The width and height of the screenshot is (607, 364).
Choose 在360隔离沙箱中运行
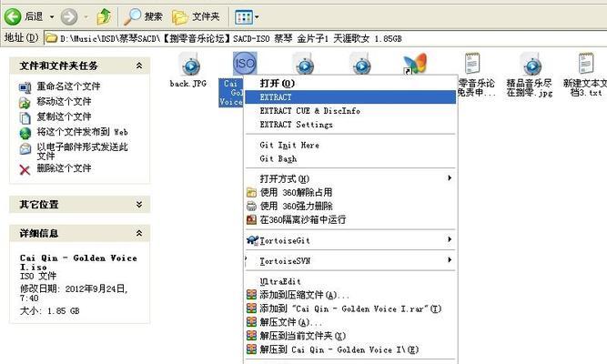tap(350, 220)
